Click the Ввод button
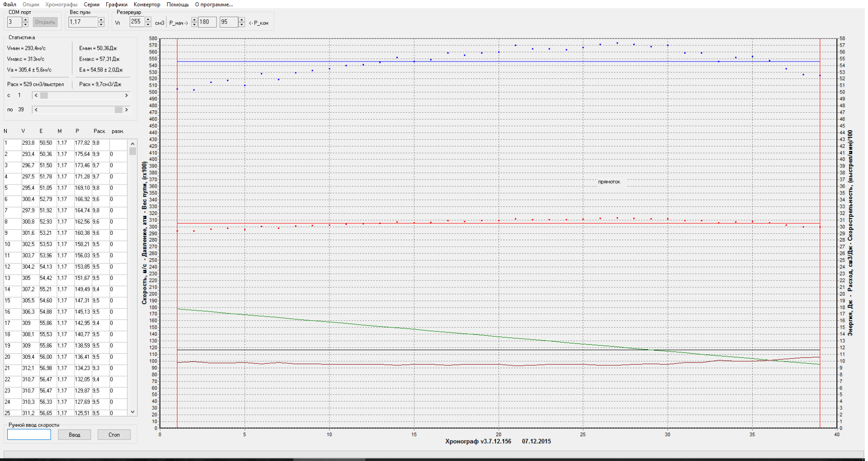The height and width of the screenshot is (461, 868). pyautogui.click(x=75, y=435)
